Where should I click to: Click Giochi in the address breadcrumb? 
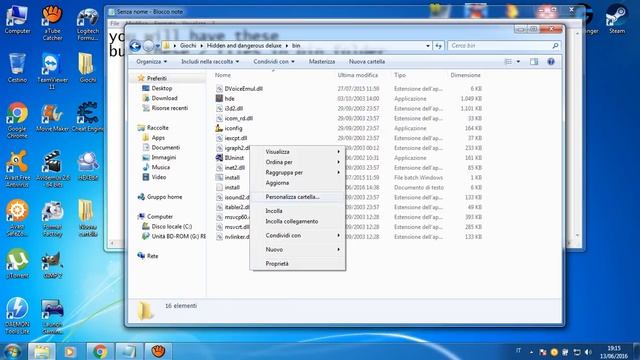pos(188,46)
